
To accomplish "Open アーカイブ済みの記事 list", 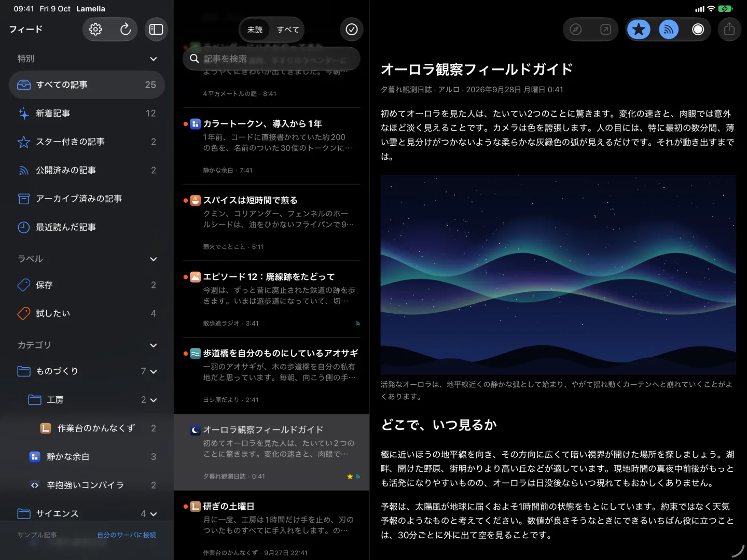I will tap(87, 199).
